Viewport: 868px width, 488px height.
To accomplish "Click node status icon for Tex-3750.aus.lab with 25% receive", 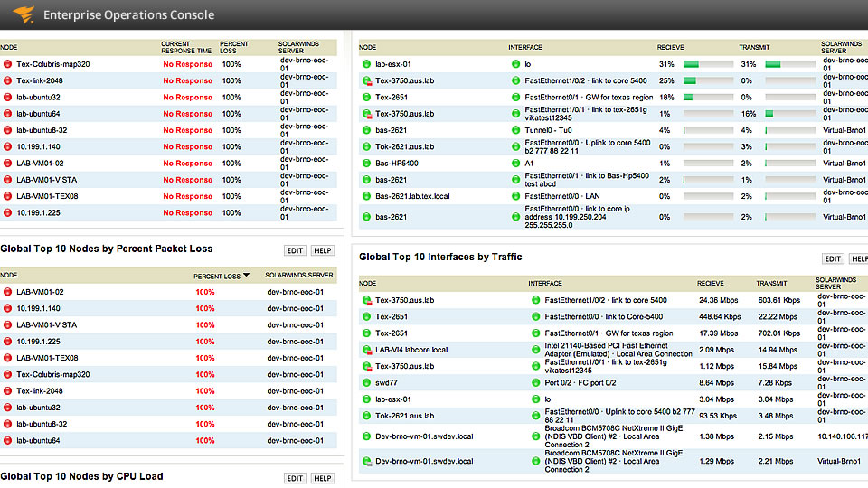I will (x=366, y=80).
